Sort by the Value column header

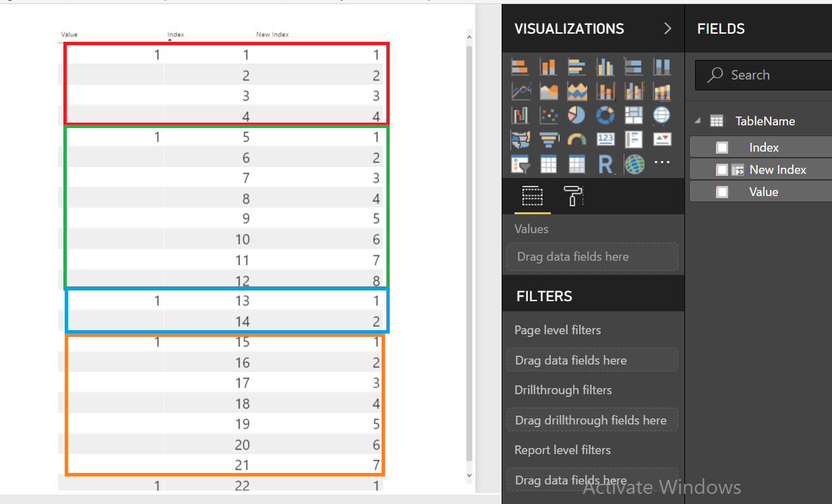69,34
